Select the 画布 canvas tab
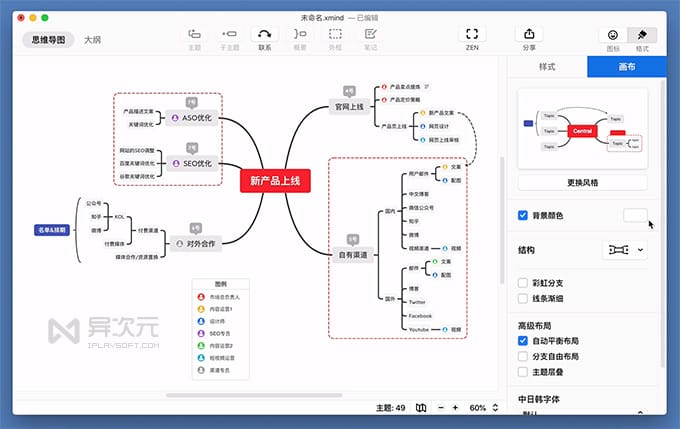 tap(627, 67)
